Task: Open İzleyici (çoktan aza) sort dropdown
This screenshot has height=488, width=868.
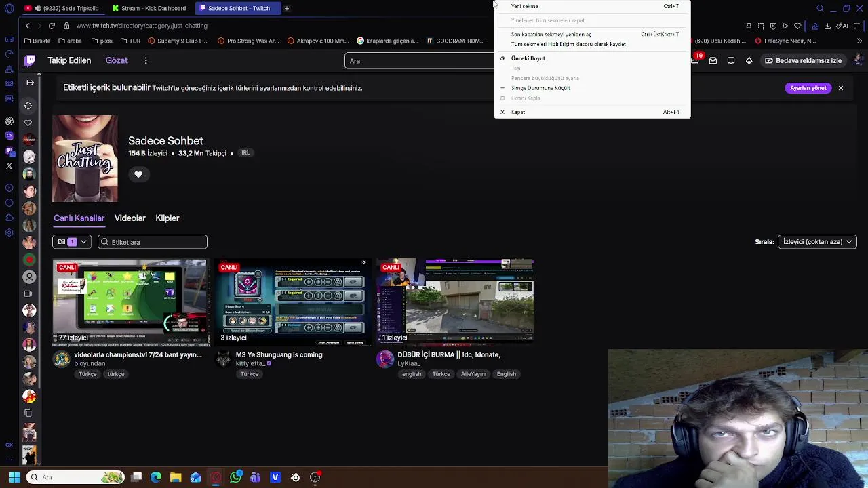Action: click(x=817, y=242)
